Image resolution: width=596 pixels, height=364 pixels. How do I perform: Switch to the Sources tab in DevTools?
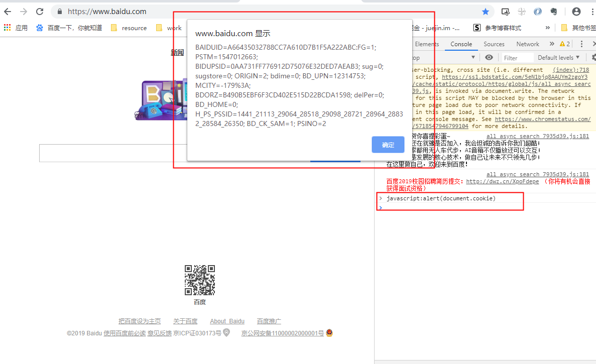(x=494, y=44)
